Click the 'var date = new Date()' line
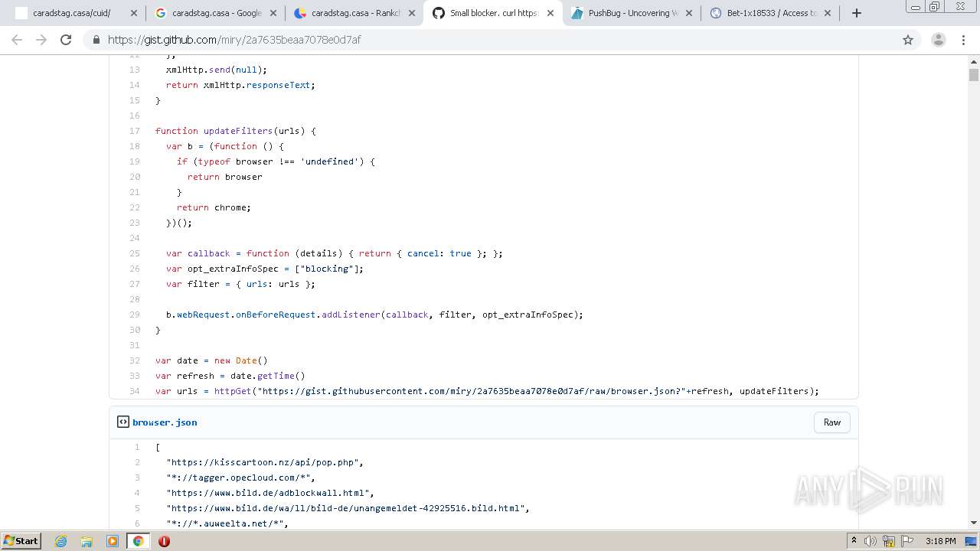980x551 pixels. 211,360
